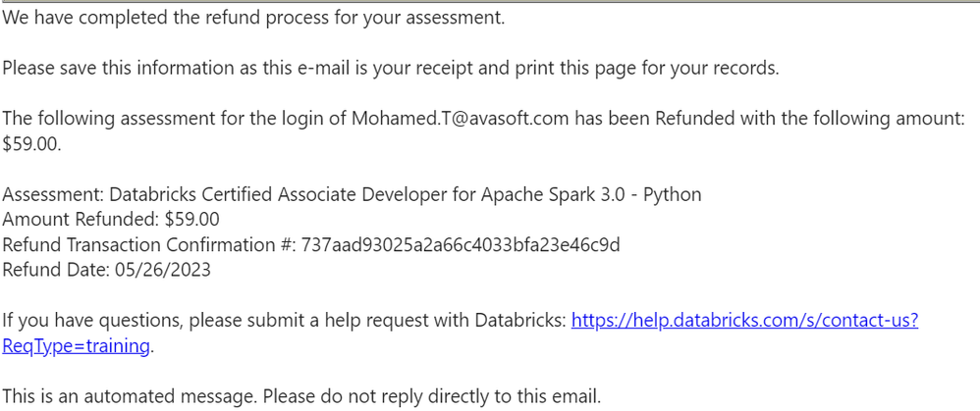Click the "This is an automated message" line
This screenshot has height=411, width=980.
301,396
